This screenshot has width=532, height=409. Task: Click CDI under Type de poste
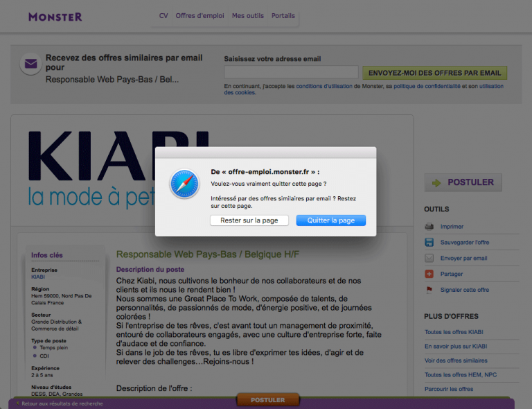(44, 356)
